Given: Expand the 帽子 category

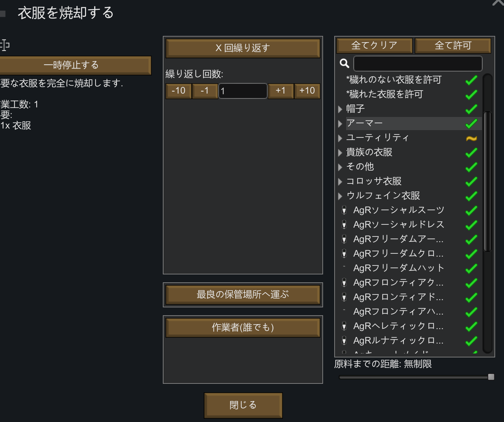Looking at the screenshot, I should [x=340, y=109].
